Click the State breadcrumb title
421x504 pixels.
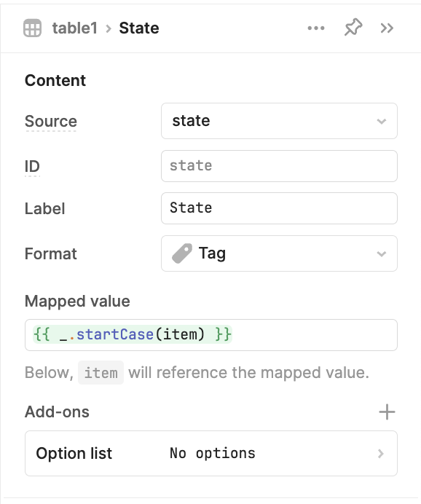[139, 28]
